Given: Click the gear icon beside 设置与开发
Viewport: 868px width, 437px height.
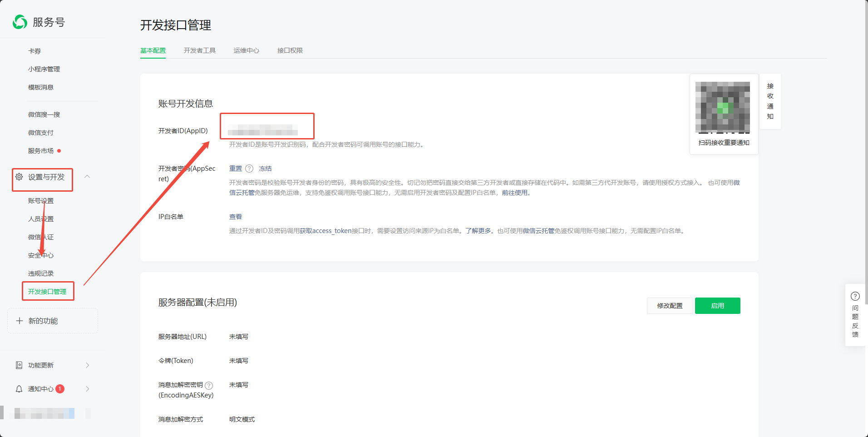Looking at the screenshot, I should coord(19,177).
